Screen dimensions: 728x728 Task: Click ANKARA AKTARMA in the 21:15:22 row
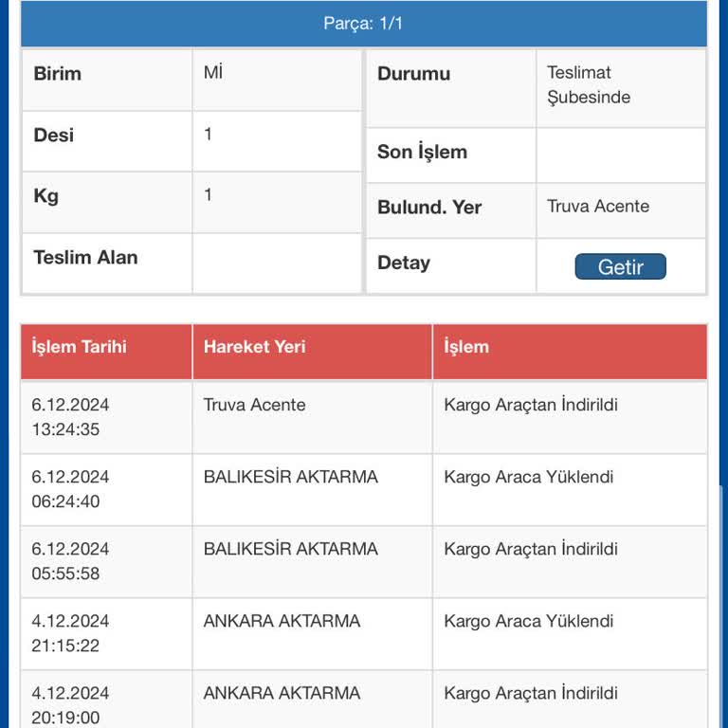click(282, 621)
